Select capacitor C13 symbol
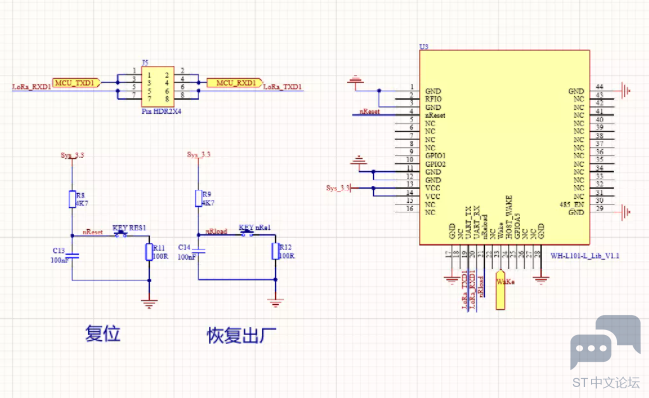 pos(72,255)
